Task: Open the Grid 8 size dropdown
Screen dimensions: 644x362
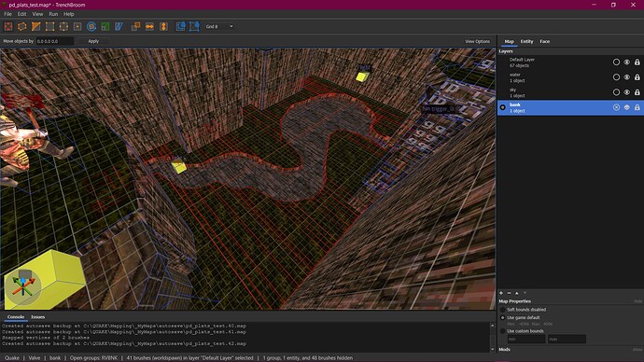Action: (219, 26)
